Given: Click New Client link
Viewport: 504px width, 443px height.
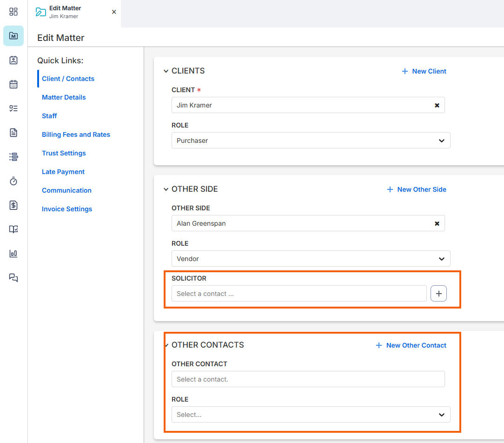Looking at the screenshot, I should point(424,71).
